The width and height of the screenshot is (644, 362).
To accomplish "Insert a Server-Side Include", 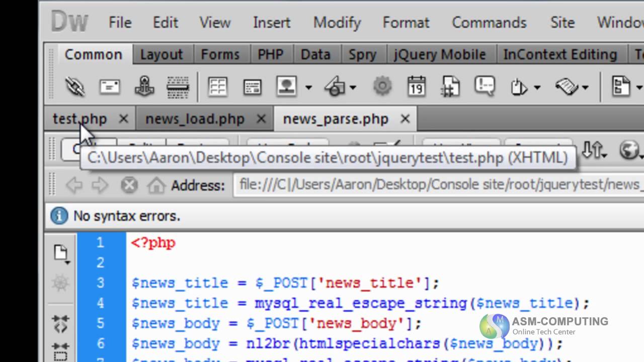I will [450, 86].
